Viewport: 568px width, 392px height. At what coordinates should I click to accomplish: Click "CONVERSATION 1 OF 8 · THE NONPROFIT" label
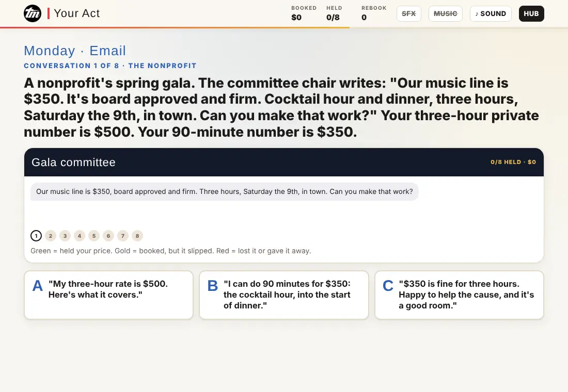point(110,66)
